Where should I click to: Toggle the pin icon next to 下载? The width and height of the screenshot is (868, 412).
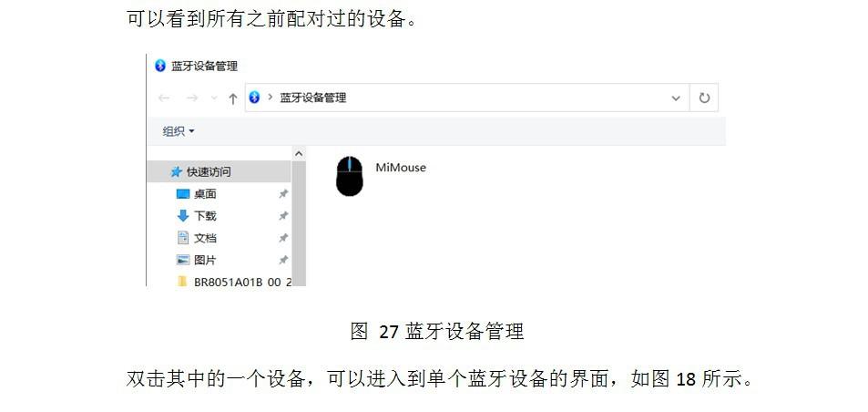pyautogui.click(x=283, y=216)
